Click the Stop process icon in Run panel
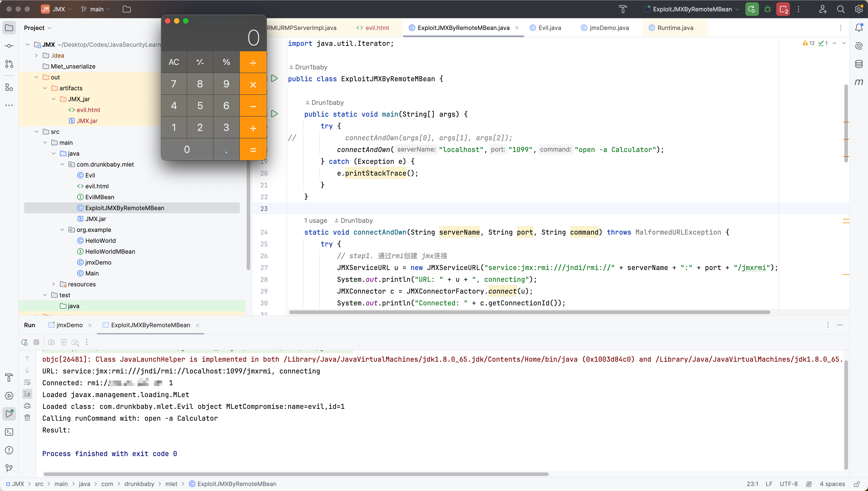Screen dimensions: 868x491 [x=36, y=342]
